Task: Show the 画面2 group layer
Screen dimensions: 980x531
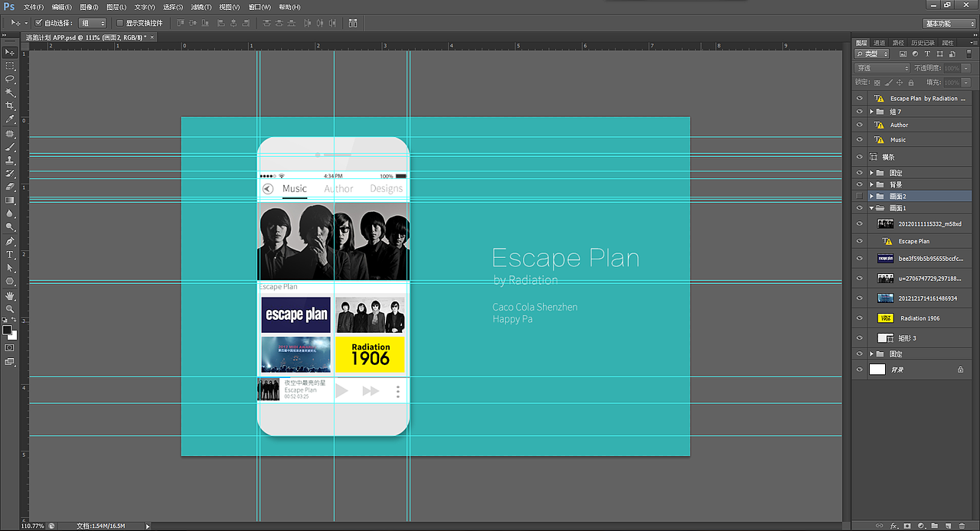Action: [x=860, y=197]
